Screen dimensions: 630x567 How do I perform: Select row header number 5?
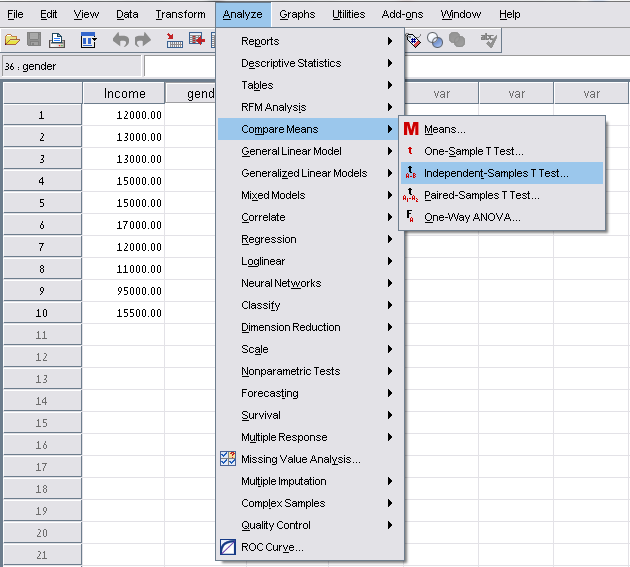click(42, 203)
